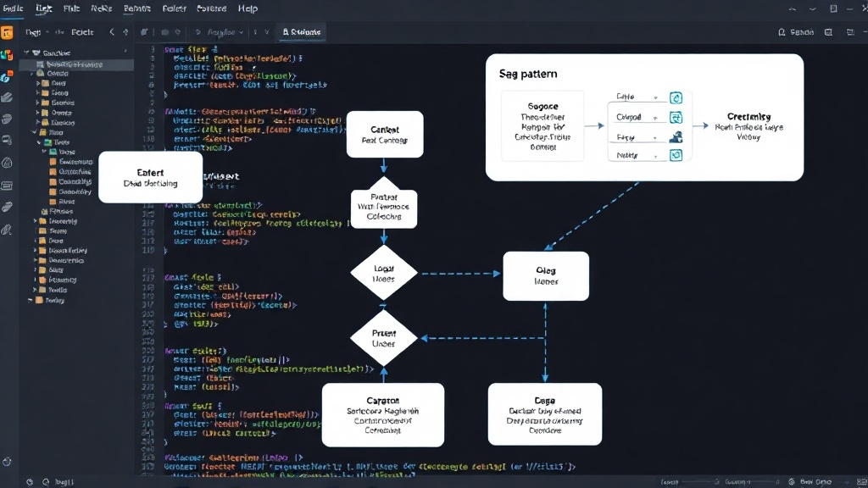This screenshot has height=488, width=868.
Task: Expand the "Eoories" folder in the tree
Action: pyautogui.click(x=38, y=103)
